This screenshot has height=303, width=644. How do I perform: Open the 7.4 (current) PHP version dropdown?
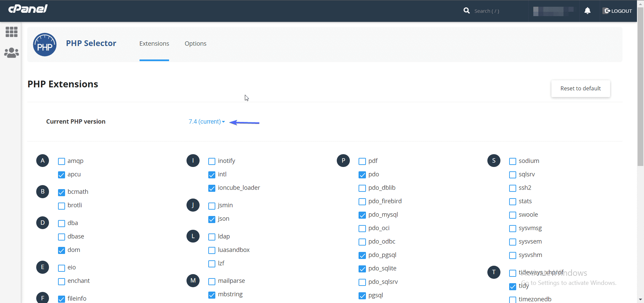click(207, 122)
